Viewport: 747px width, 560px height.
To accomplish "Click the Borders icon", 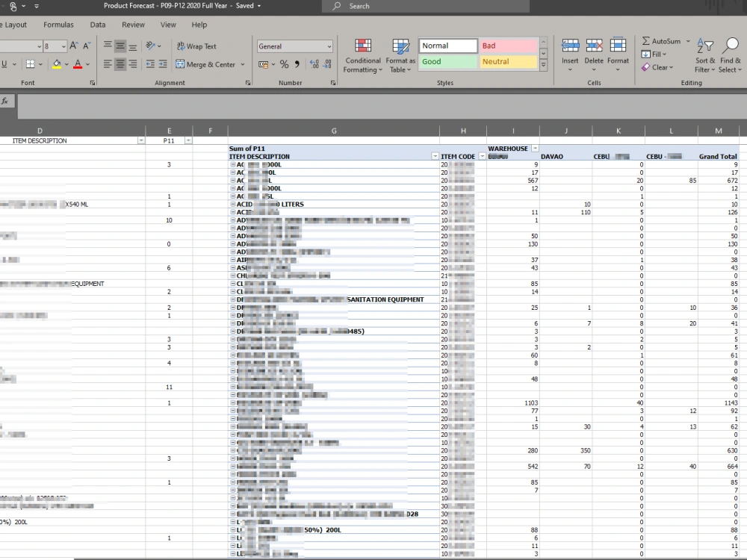I will [x=31, y=63].
